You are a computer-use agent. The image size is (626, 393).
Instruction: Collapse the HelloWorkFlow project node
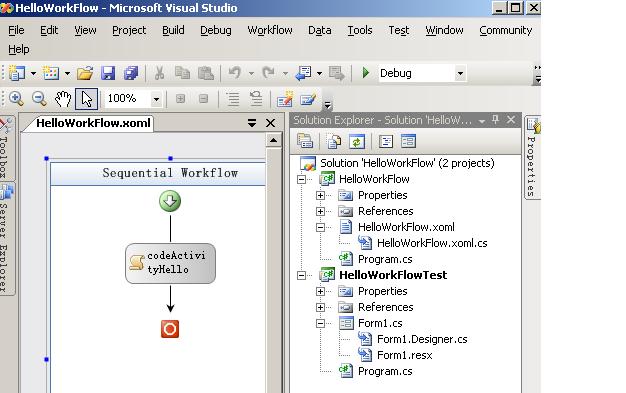tap(301, 179)
